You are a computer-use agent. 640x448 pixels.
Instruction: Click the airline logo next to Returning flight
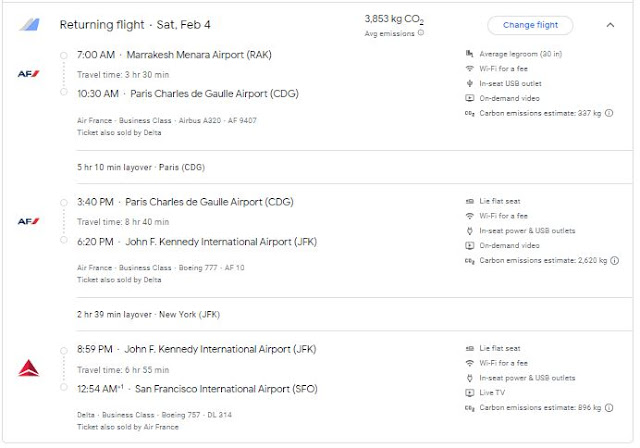pyautogui.click(x=29, y=25)
